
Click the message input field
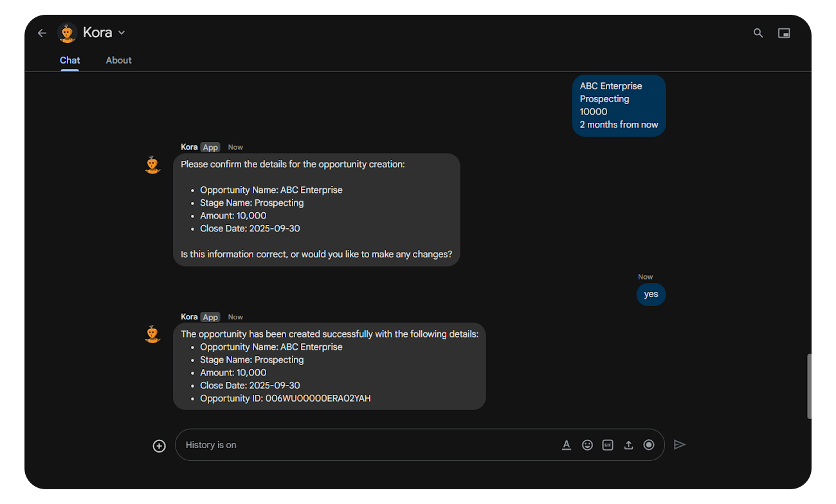pos(367,445)
